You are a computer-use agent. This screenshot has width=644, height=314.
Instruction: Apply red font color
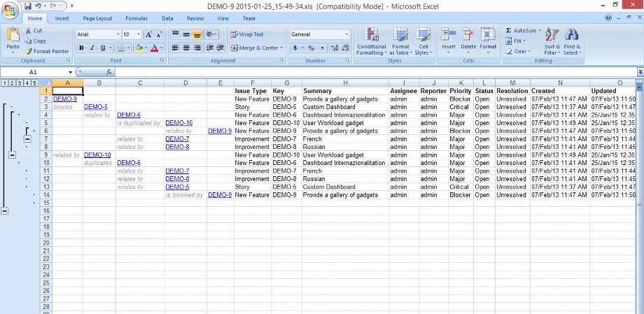155,48
